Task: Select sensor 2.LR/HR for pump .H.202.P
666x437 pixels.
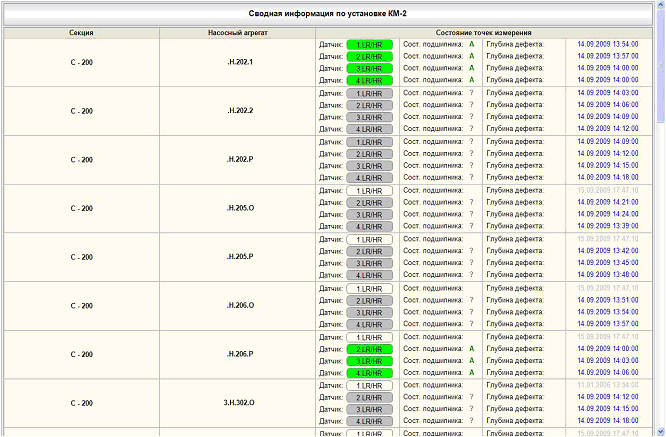Action: tap(369, 154)
